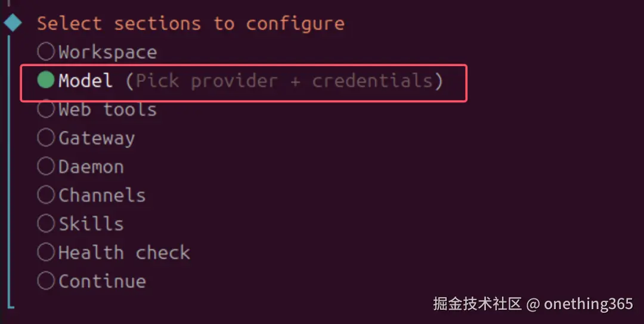Viewport: 644px width, 324px height.
Task: Select the Daemon radio circle
Action: click(x=46, y=166)
